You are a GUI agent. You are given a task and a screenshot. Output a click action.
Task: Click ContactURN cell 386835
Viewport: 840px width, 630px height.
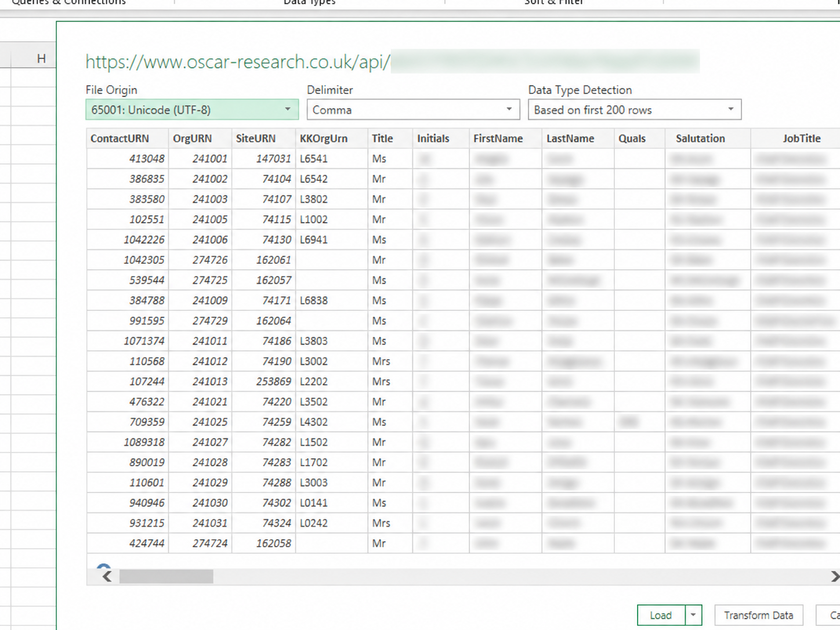tap(128, 179)
